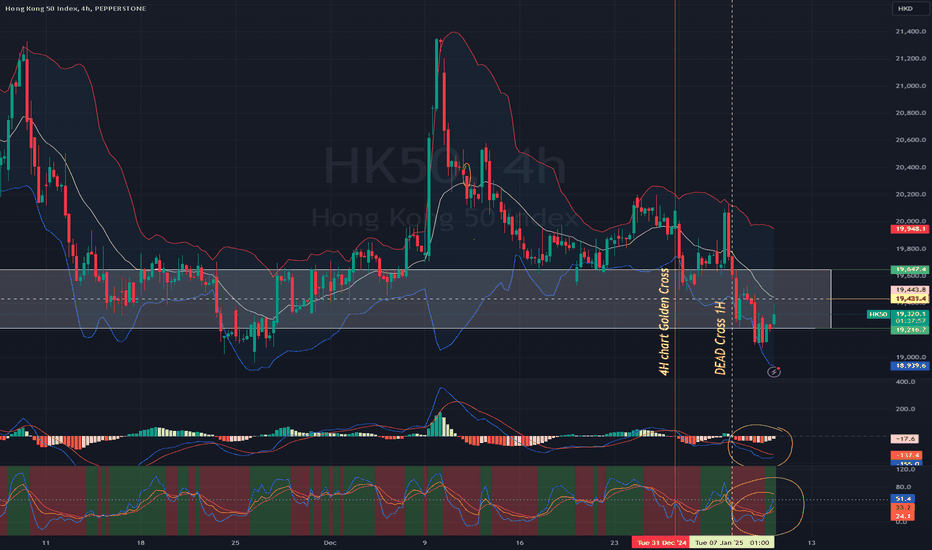Screen dimensions: 932x550
Task: Click the 19,320.1 current price label
Action: coord(910,313)
